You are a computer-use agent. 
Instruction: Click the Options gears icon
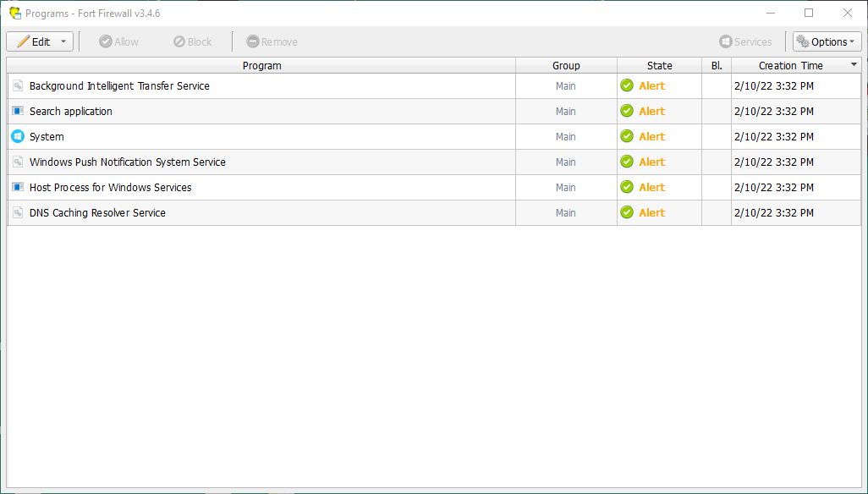(x=801, y=41)
